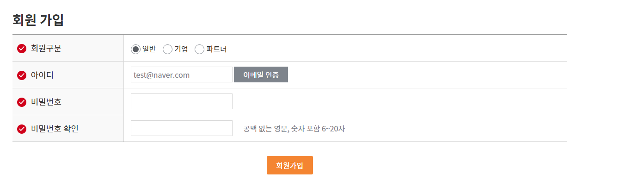The height and width of the screenshot is (180, 644).
Task: Click the 회원구분 row label
Action: coord(46,48)
